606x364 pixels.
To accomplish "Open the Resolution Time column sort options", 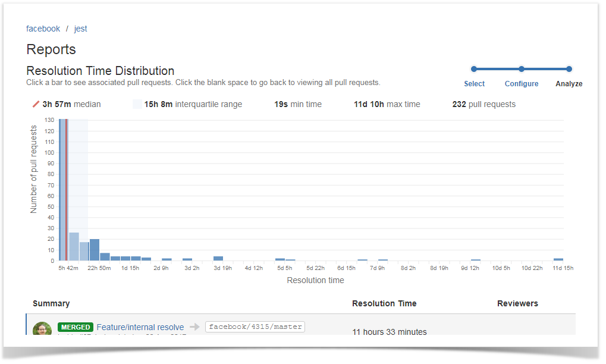I will coord(384,303).
